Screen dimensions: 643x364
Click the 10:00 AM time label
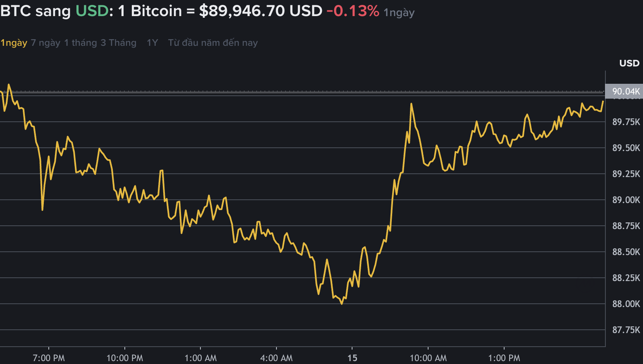(x=428, y=357)
